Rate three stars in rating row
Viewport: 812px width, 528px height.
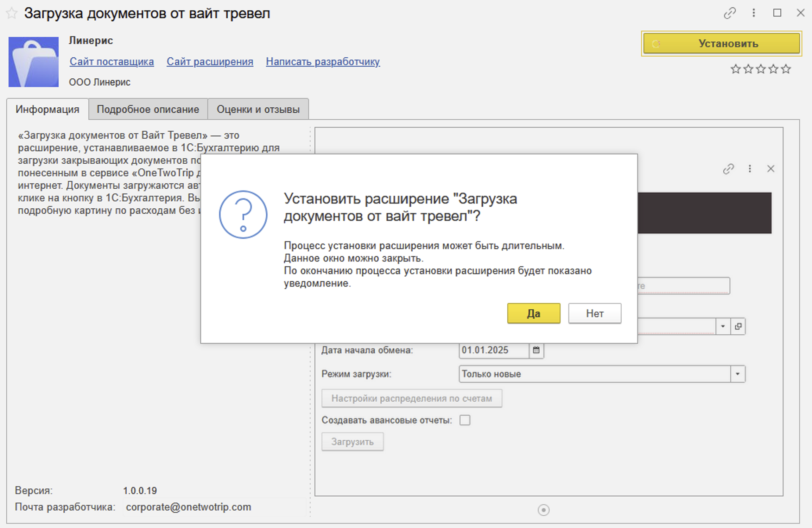pos(761,69)
